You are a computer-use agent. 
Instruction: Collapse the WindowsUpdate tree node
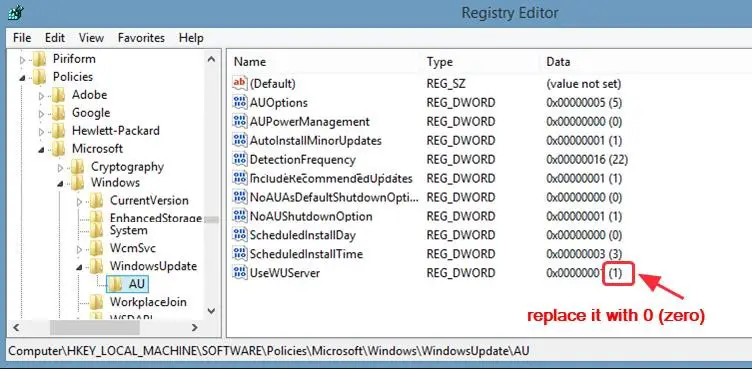[80, 267]
